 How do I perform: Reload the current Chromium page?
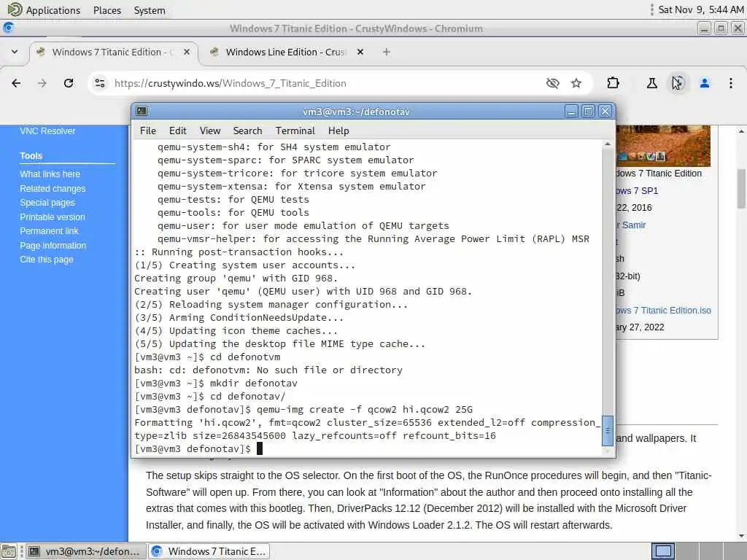[69, 83]
